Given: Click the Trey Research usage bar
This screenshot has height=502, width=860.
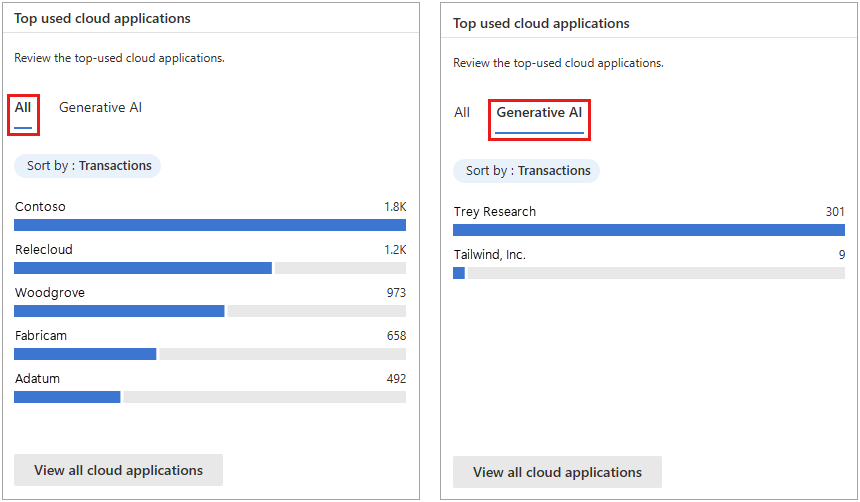Looking at the screenshot, I should 649,230.
